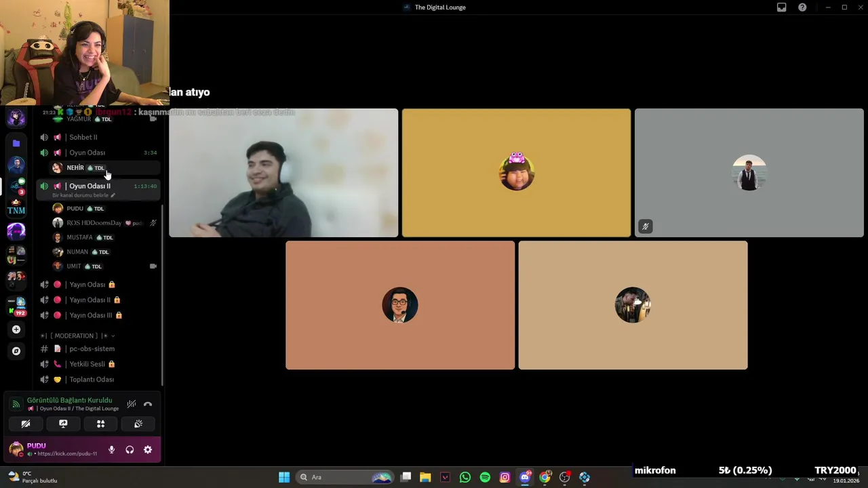Click Bir kanal durumu belirle status link

pos(83,195)
